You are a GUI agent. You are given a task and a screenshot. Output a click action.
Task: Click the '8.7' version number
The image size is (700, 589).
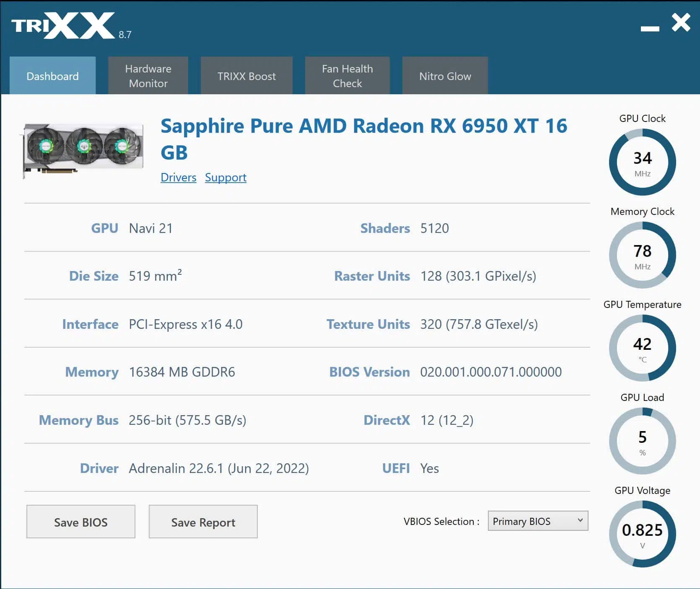tap(125, 35)
